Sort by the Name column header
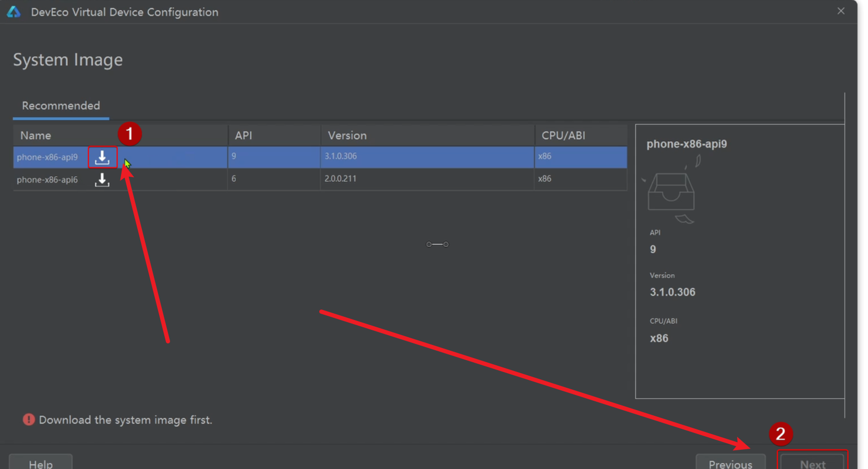Image resolution: width=868 pixels, height=469 pixels. [36, 135]
